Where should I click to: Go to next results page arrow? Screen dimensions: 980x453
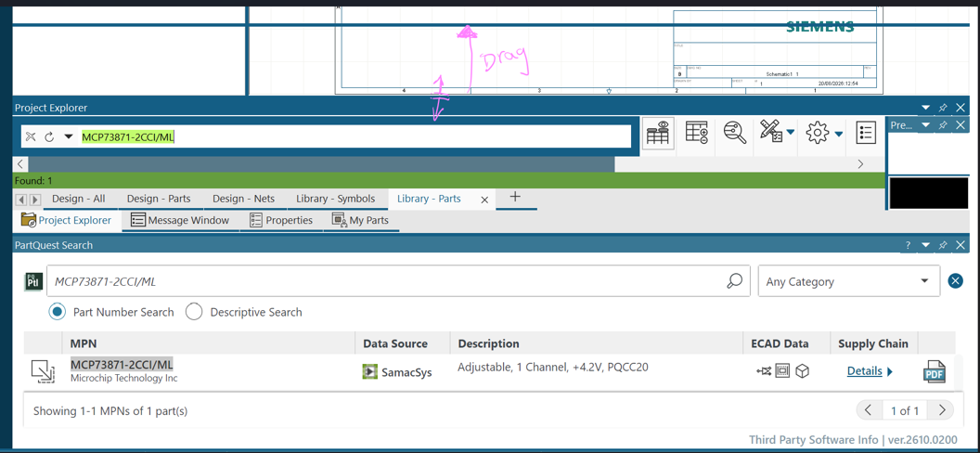tap(941, 410)
